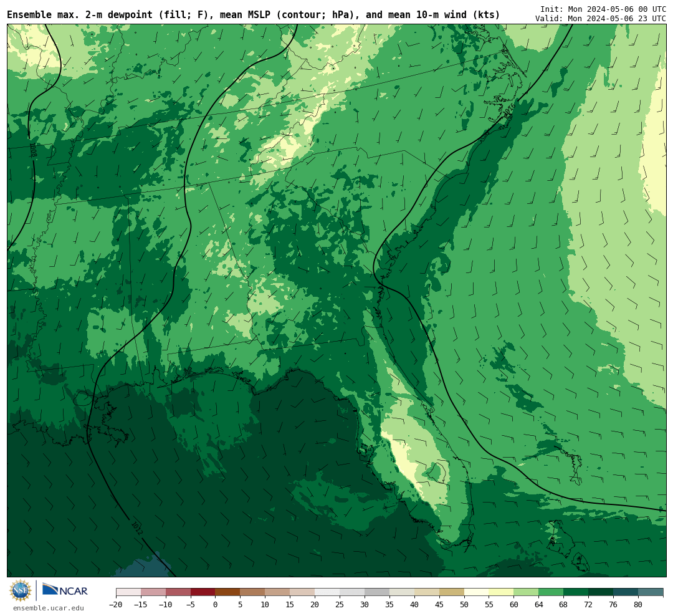Click the 1008 contour label on the map

pyautogui.click(x=32, y=150)
